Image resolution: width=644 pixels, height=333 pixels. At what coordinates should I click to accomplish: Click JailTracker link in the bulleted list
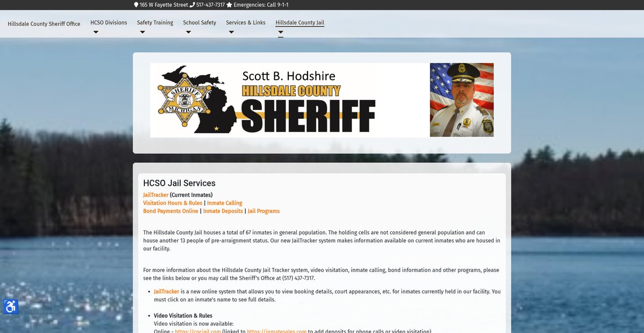[166, 292]
